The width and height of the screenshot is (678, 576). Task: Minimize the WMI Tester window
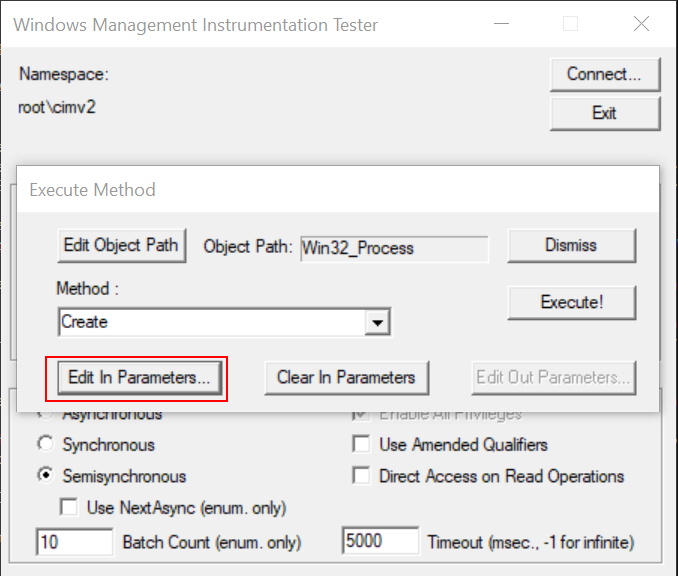point(500,24)
